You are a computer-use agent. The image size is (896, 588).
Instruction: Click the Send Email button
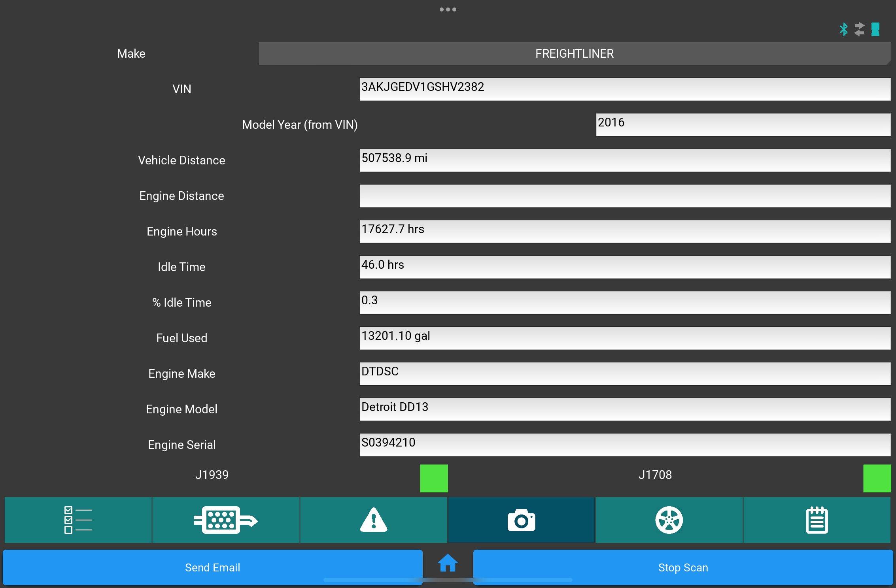click(x=212, y=567)
